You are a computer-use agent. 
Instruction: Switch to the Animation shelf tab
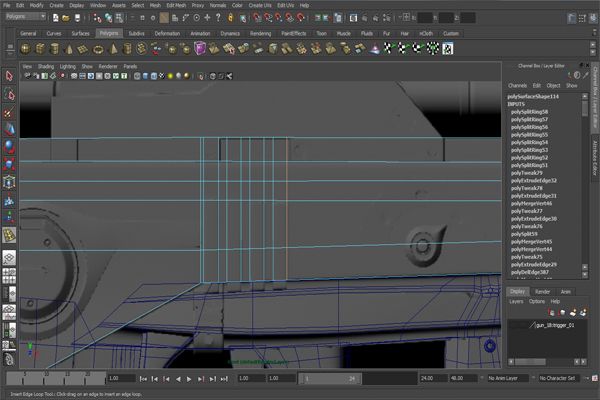pyautogui.click(x=201, y=33)
